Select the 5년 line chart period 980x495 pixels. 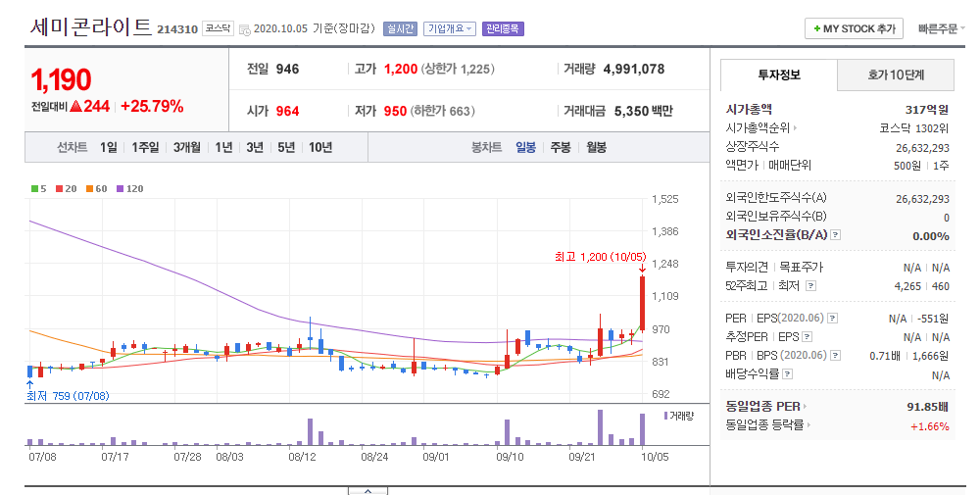(285, 147)
